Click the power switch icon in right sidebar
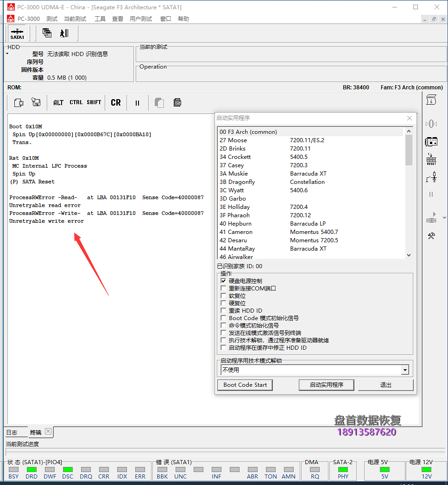Screen dimensions: 448x485 431,177
